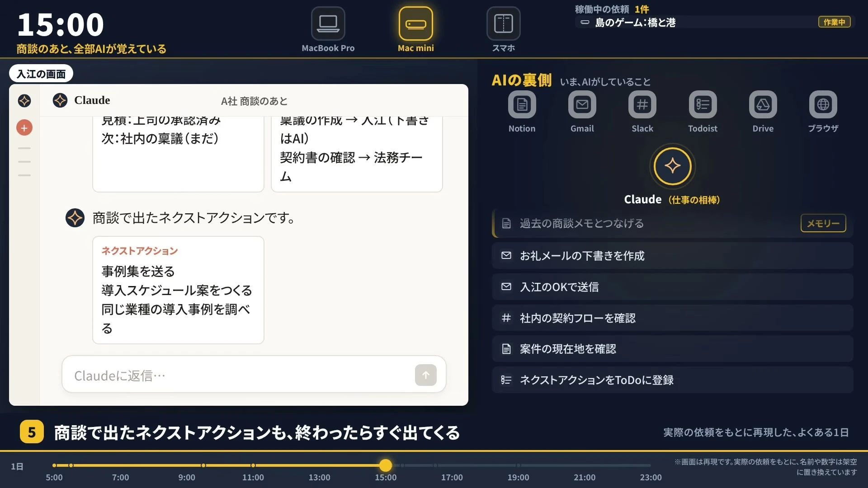The image size is (868, 488).
Task: Click the メモリー badge button
Action: [823, 223]
